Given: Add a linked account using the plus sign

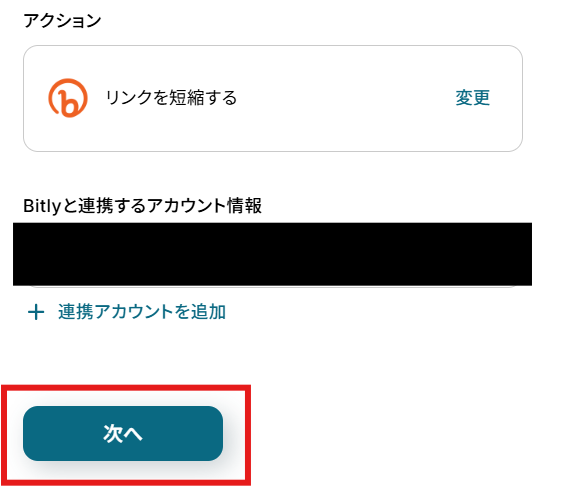Looking at the screenshot, I should [x=36, y=312].
